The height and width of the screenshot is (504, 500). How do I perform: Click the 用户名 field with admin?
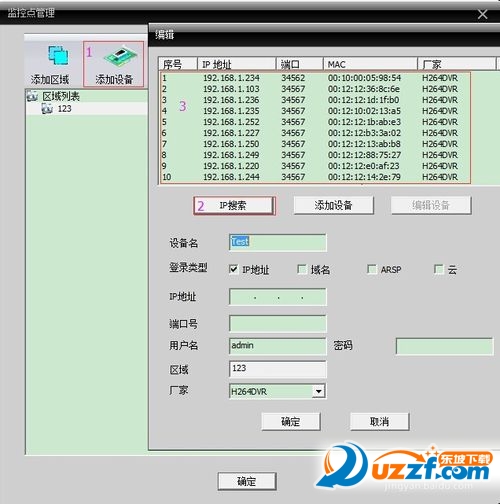click(x=278, y=346)
